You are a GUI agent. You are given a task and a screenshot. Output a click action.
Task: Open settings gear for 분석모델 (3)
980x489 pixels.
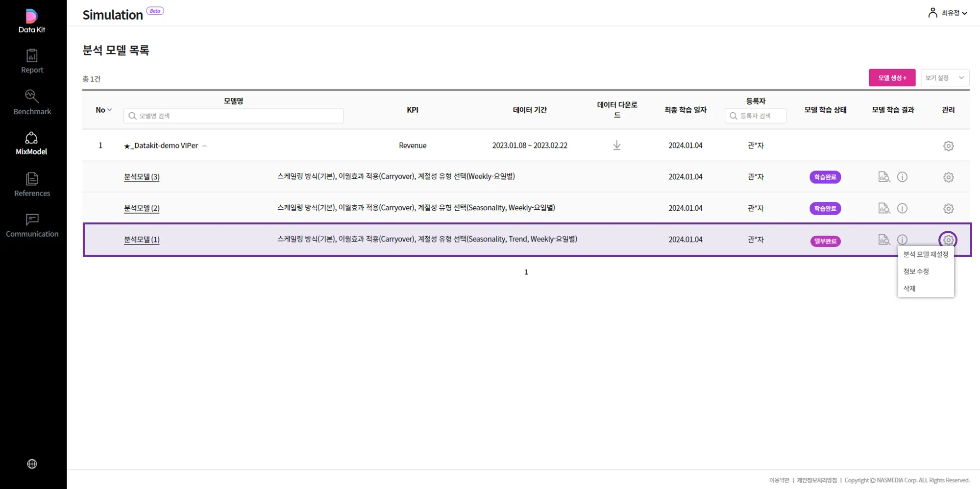click(x=948, y=177)
